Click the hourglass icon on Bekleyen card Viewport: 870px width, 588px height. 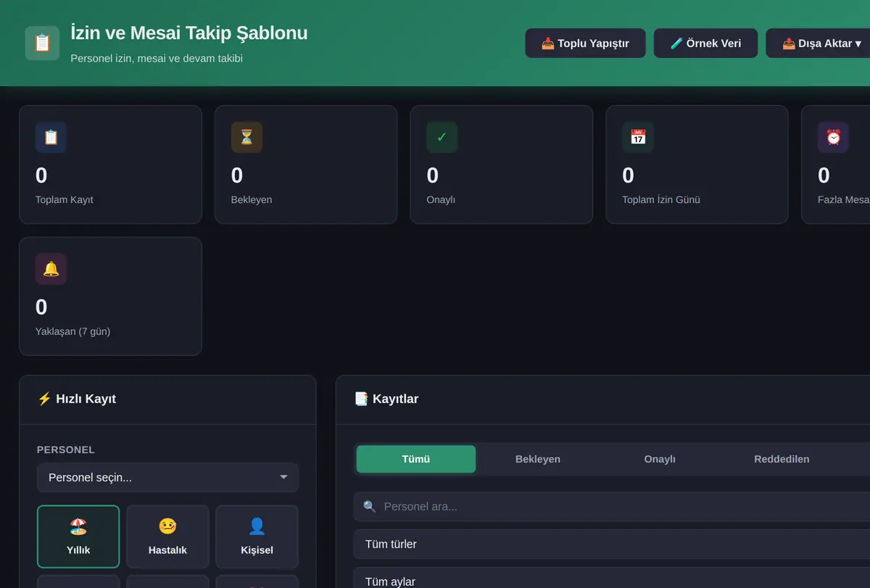(246, 137)
